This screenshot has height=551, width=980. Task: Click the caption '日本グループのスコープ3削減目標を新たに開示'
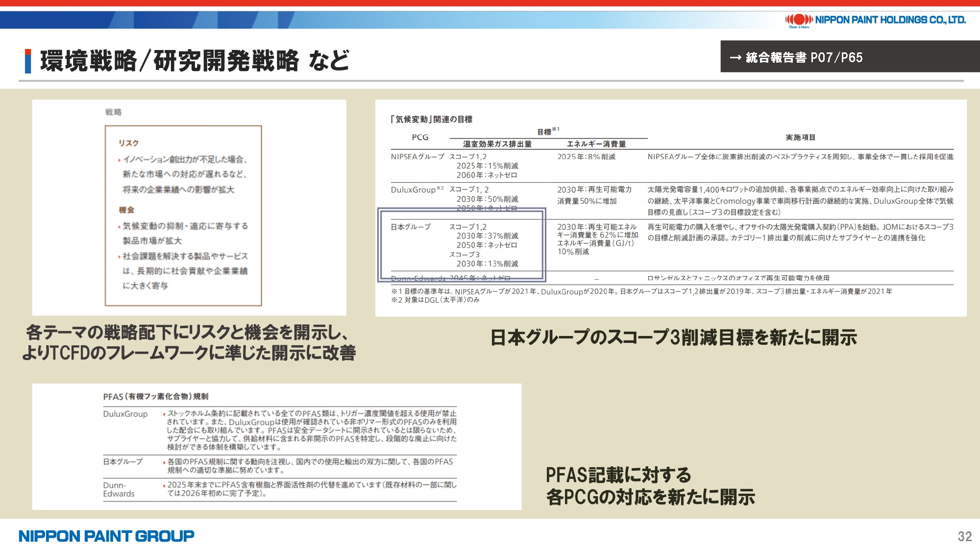[674, 338]
